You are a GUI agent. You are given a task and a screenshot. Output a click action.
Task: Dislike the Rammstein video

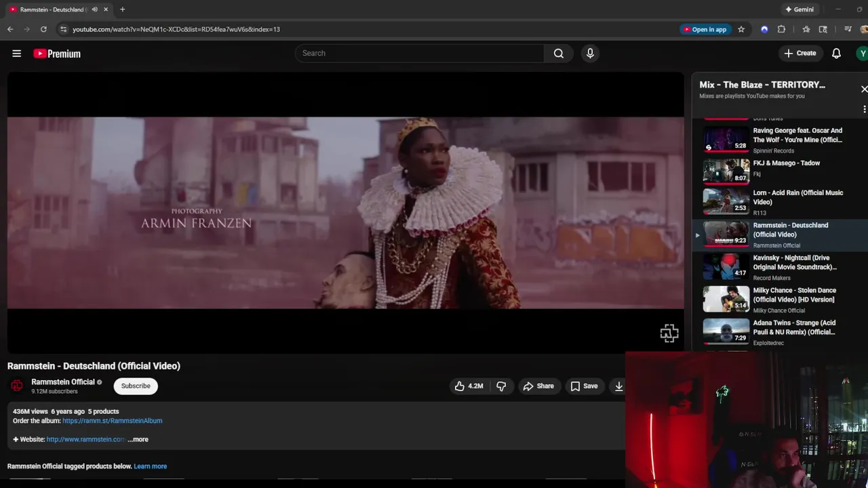tap(501, 386)
